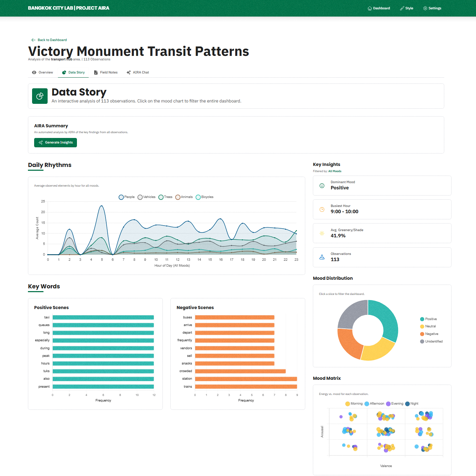Toggle the Bicycles legend item
476x476 pixels.
[x=204, y=197]
